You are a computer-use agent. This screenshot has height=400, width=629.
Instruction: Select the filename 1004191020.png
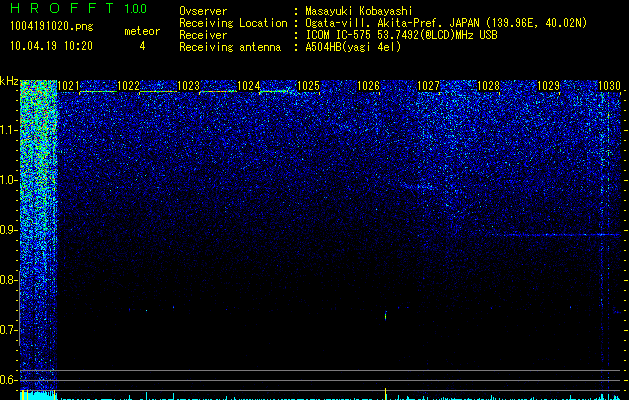point(51,26)
